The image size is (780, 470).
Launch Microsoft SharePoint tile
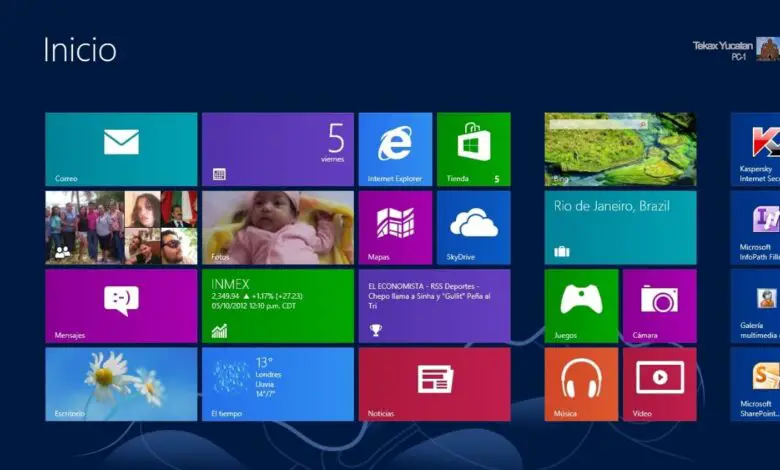click(755, 384)
